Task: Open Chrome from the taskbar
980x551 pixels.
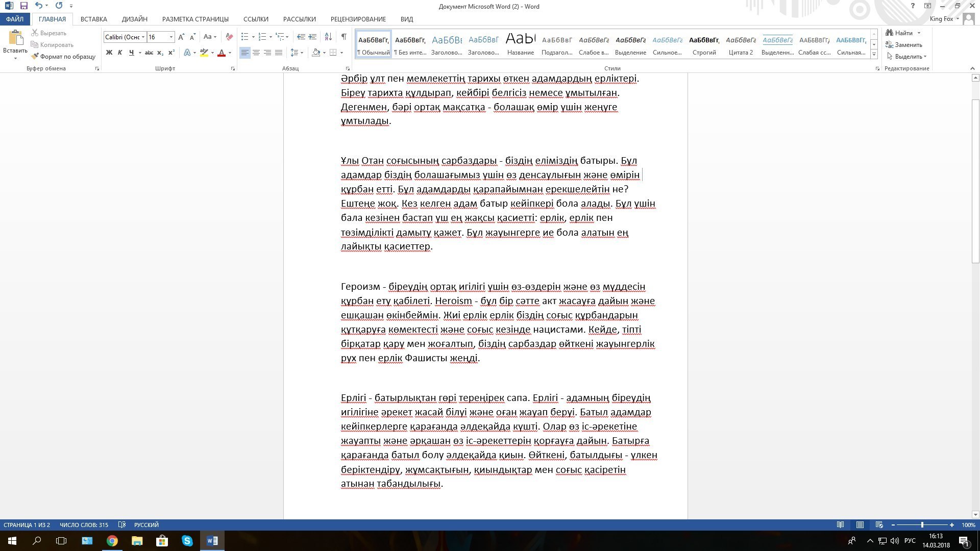Action: 112,541
